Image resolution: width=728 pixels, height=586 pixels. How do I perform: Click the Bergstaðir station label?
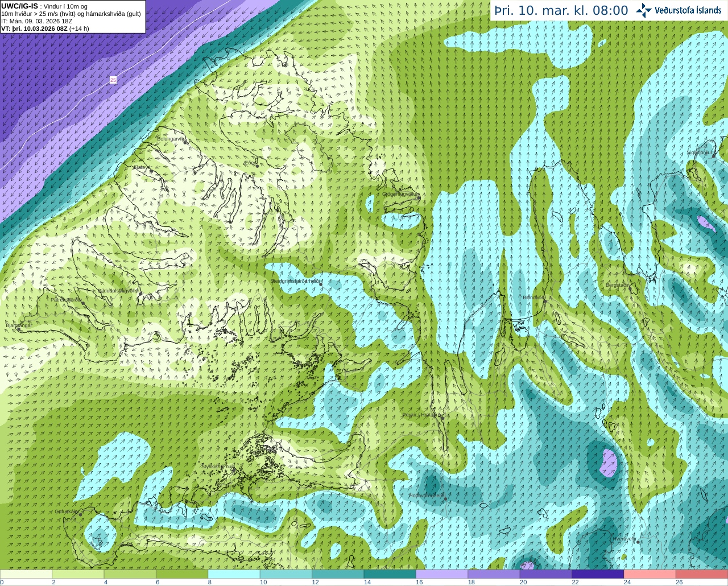(x=617, y=285)
